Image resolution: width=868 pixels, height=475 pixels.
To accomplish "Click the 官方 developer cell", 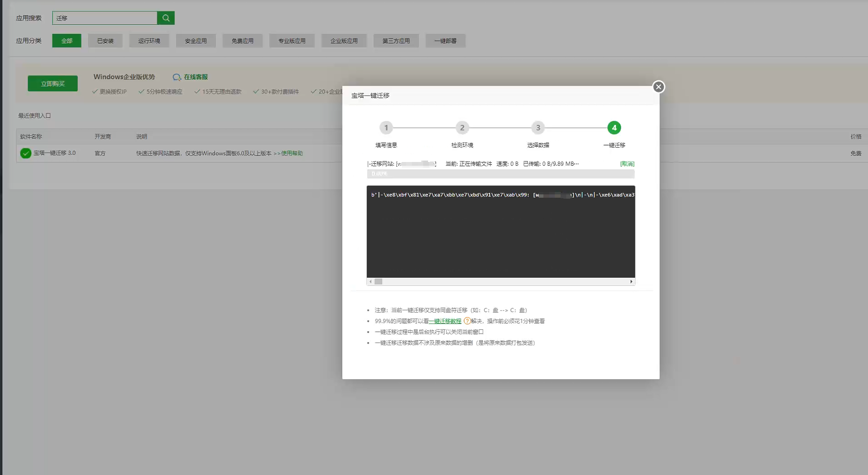I will coord(100,153).
